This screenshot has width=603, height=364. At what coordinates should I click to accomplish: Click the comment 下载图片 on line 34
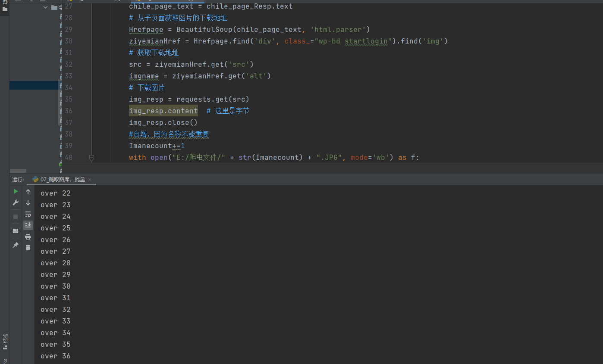tap(147, 88)
